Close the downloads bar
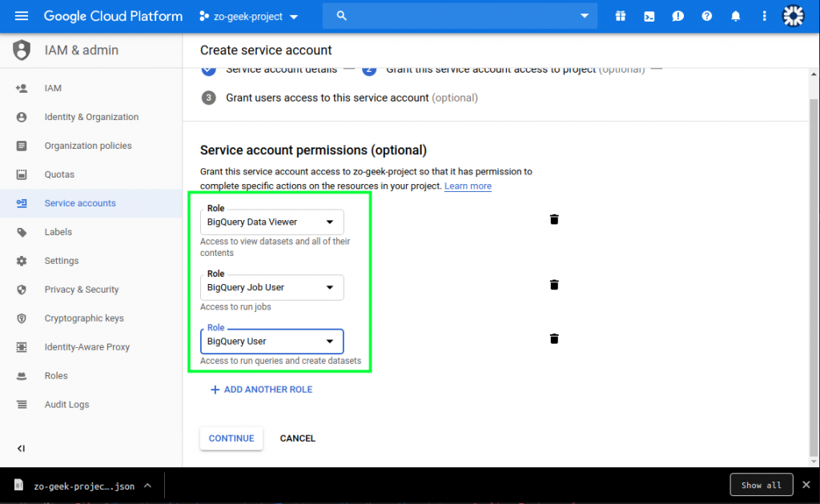The height and width of the screenshot is (504, 820). coord(806,485)
